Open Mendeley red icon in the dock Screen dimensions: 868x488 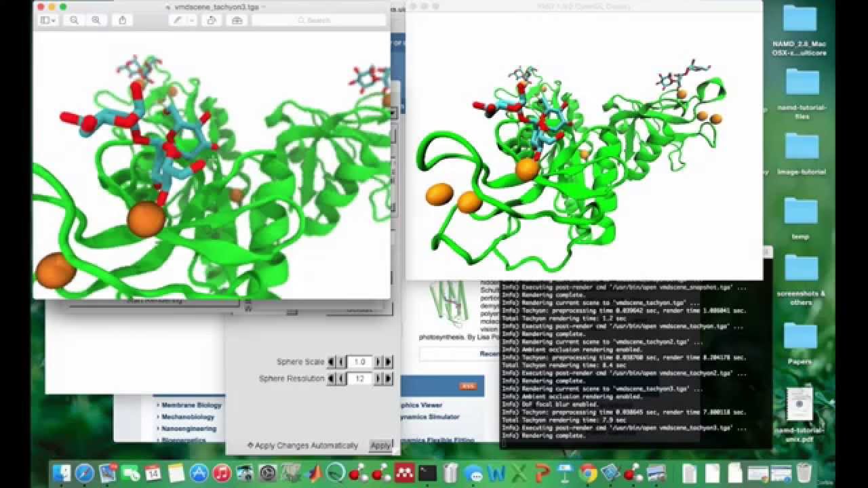405,472
